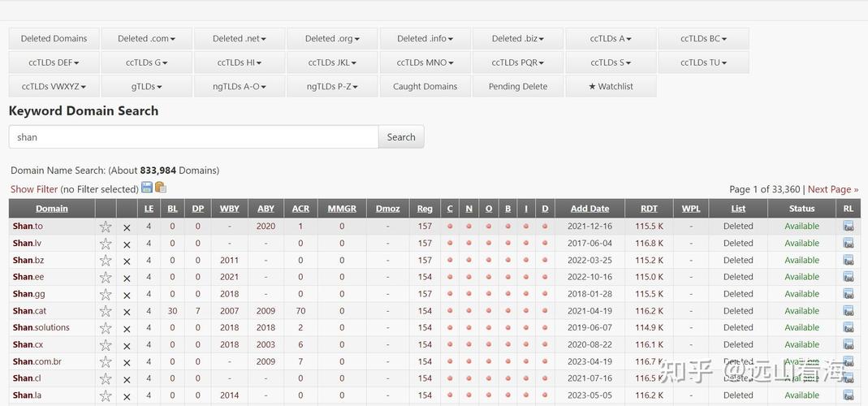
Task: Sort by Reg column header
Action: pos(425,209)
